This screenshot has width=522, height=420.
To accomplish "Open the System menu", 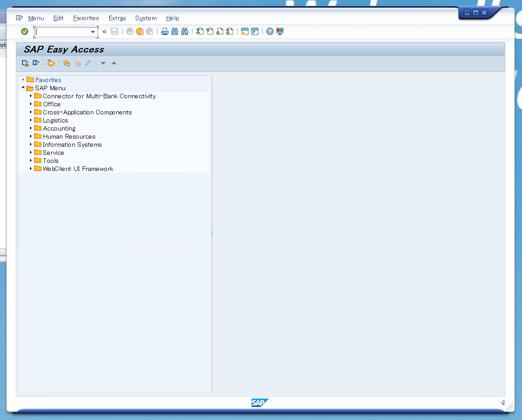I will click(146, 18).
